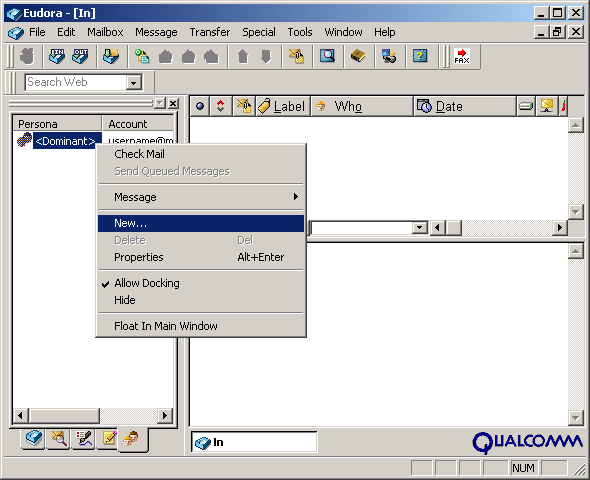Click the Status column header icon

click(x=200, y=106)
